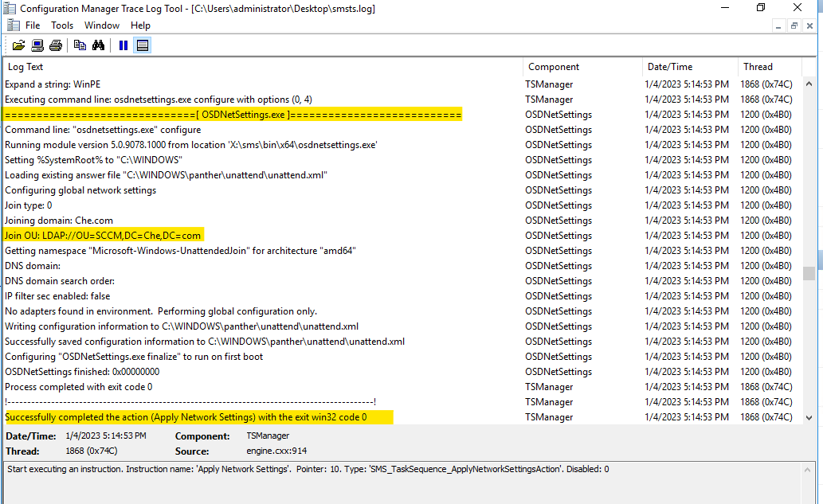Click the Print toolbar icon
Viewport: 823px width, 504px height.
56,45
